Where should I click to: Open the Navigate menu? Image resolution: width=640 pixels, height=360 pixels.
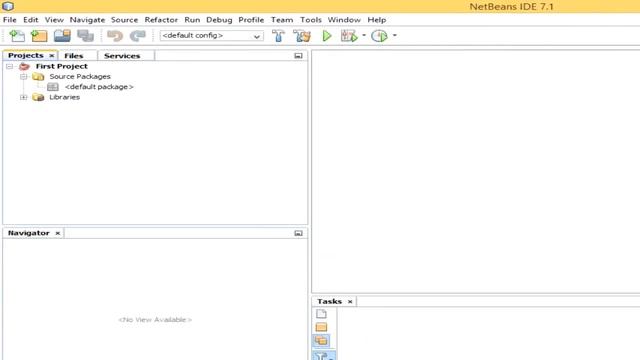[x=87, y=20]
